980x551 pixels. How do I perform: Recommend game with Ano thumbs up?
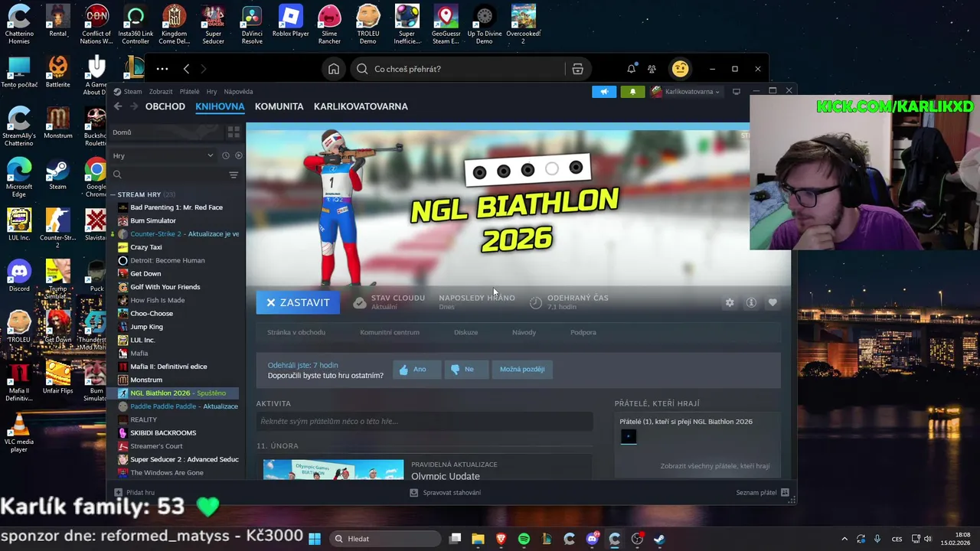(x=416, y=369)
